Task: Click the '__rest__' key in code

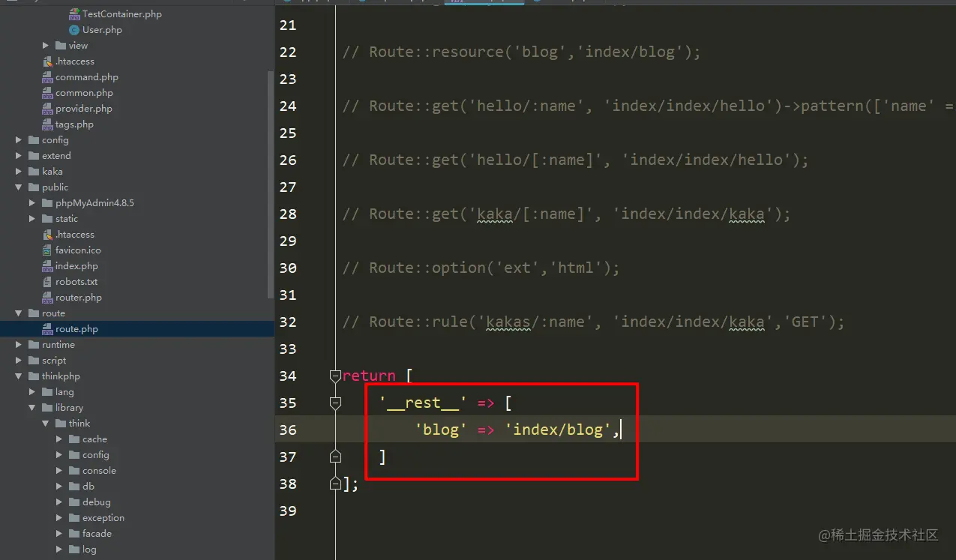Action: point(423,403)
